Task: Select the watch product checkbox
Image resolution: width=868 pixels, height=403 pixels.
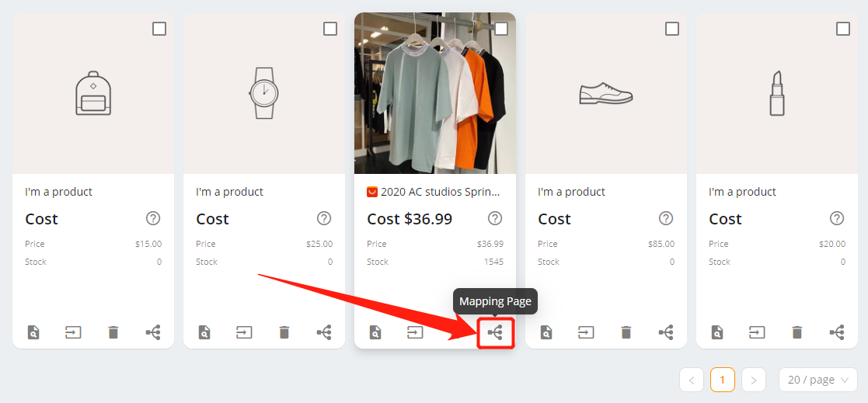Action: 330,29
